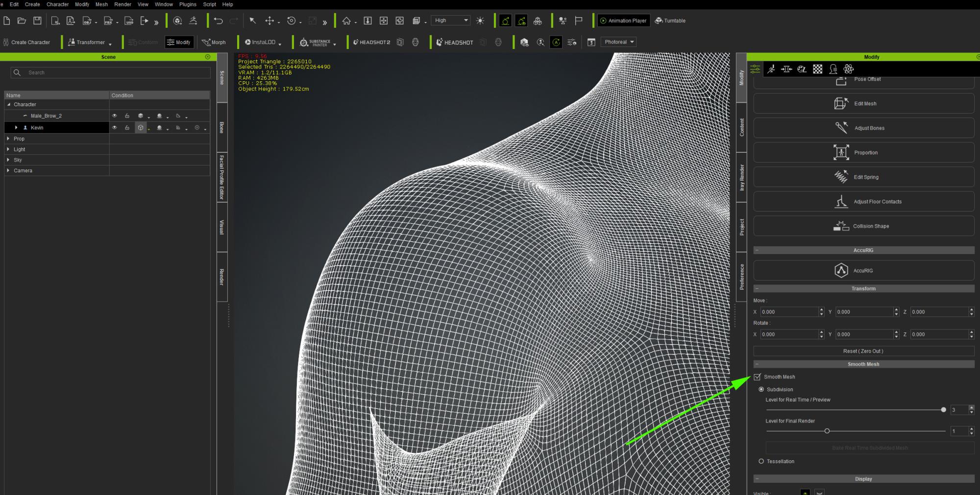Open a project via folder icon
The image size is (980, 495).
tap(22, 21)
